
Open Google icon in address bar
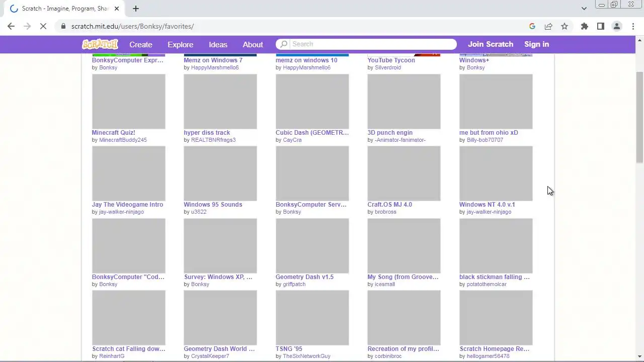pos(532,26)
